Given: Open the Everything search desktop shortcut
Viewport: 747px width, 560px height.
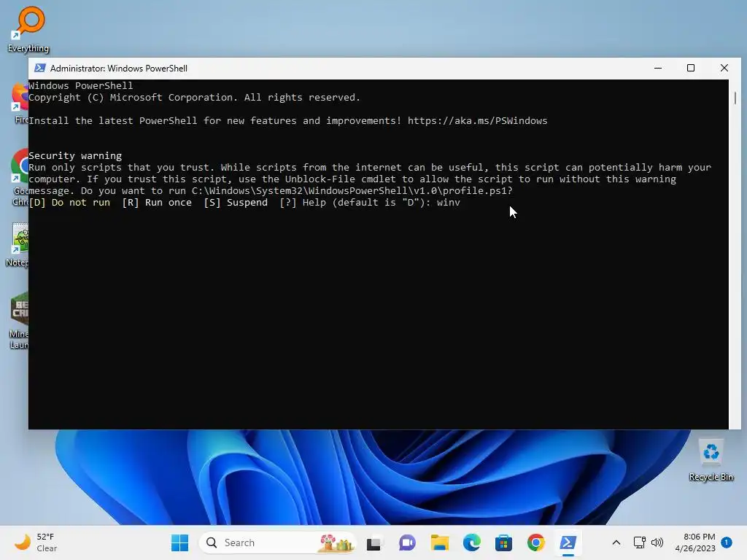Looking at the screenshot, I should click(x=28, y=28).
